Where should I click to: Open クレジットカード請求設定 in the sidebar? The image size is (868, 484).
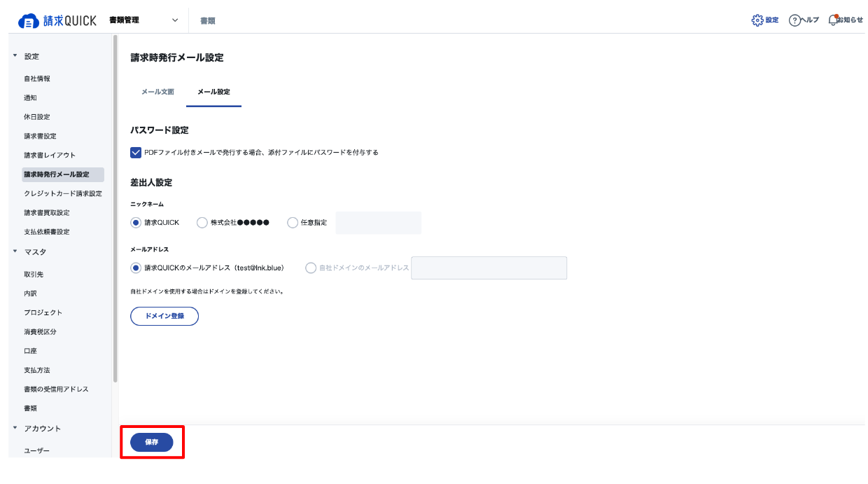(x=63, y=193)
